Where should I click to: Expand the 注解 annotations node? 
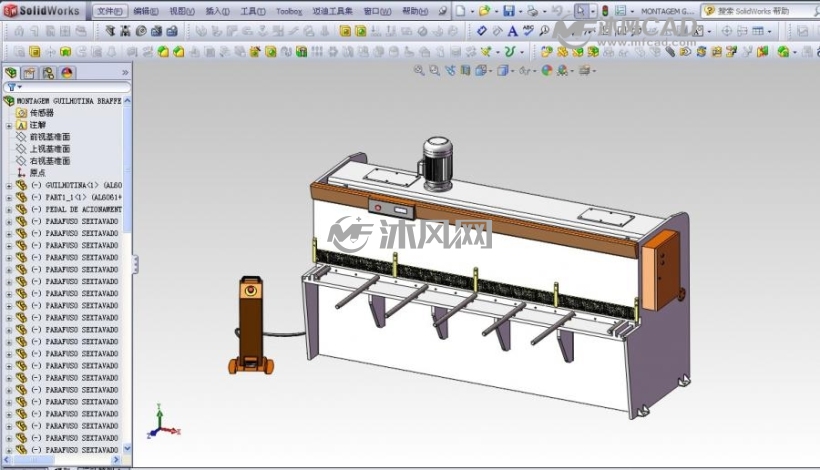[9, 125]
